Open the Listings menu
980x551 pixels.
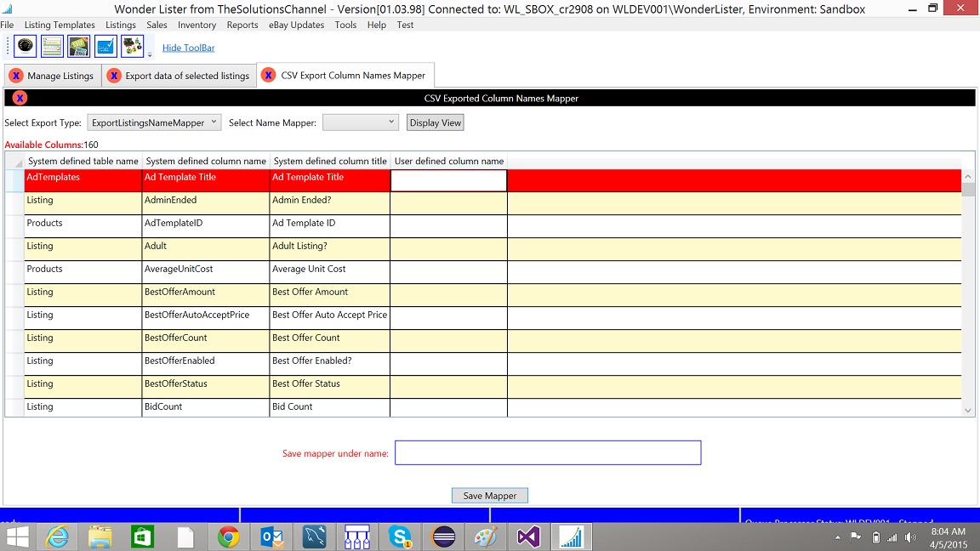click(121, 25)
